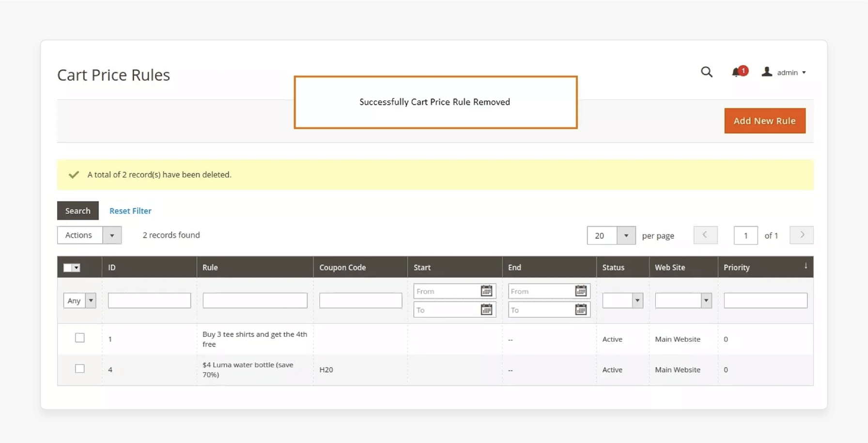
Task: Toggle the select-all checkbox in header
Action: point(68,268)
